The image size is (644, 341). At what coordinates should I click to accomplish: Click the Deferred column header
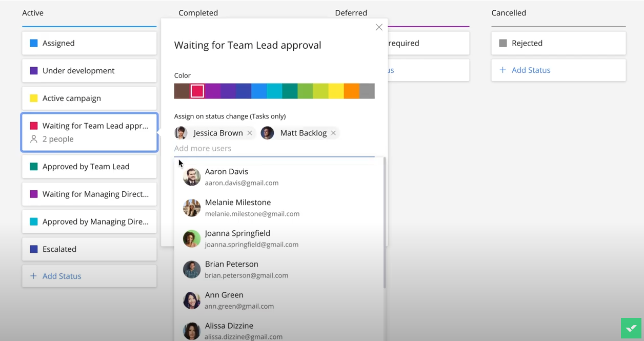tap(351, 13)
